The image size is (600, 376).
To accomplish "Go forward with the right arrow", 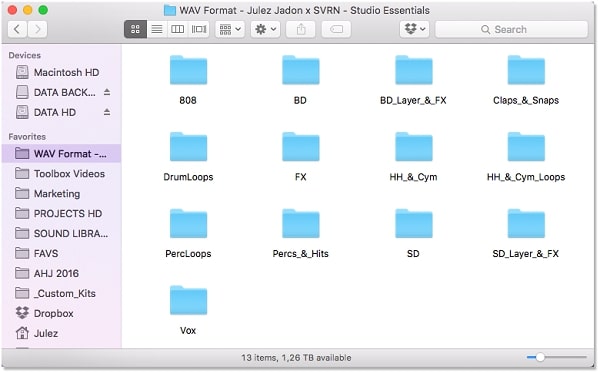I will coord(38,29).
